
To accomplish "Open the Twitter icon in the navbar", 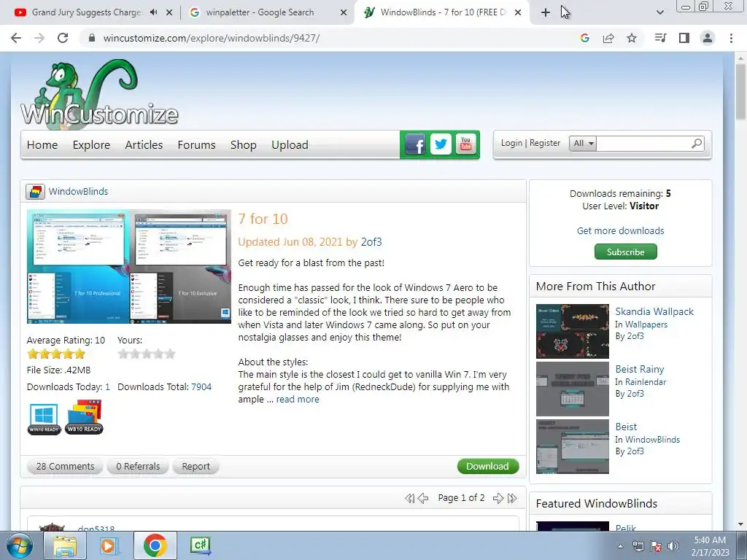I will (x=441, y=144).
